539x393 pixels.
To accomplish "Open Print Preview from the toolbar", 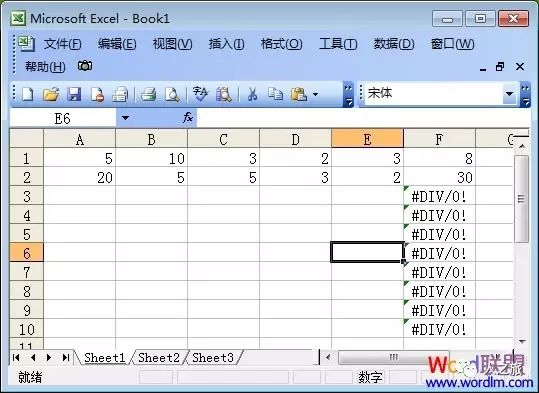I will click(x=172, y=94).
